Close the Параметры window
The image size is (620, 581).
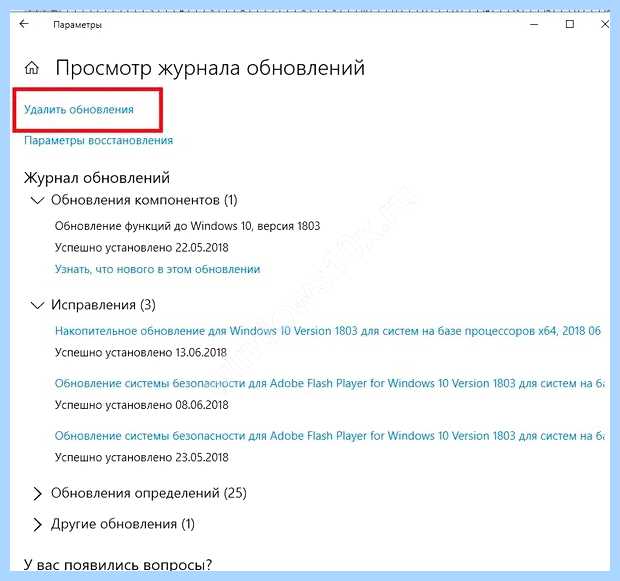pos(605,24)
